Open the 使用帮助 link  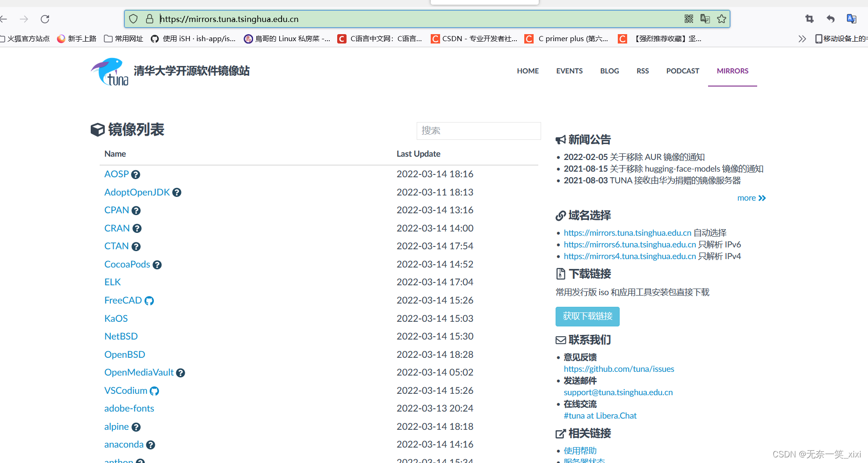(580, 451)
